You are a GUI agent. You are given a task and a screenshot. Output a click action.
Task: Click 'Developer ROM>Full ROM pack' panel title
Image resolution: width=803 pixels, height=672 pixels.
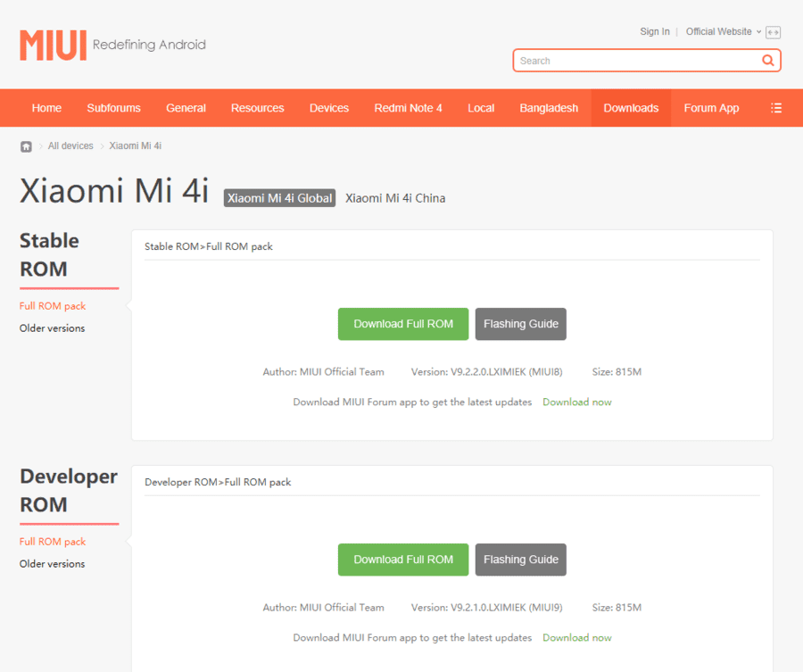218,482
